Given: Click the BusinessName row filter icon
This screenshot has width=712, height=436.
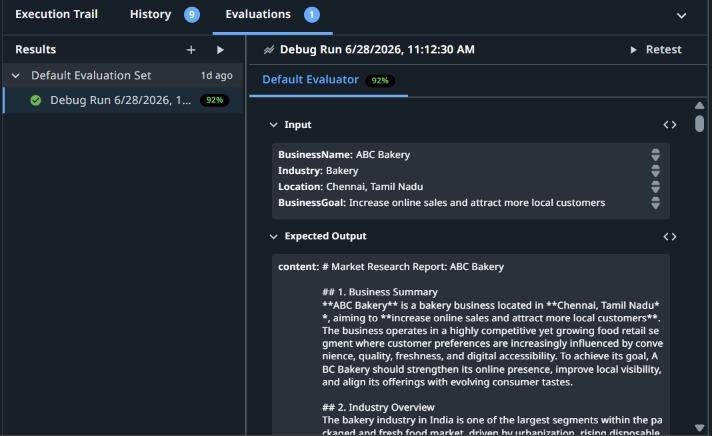Looking at the screenshot, I should (x=655, y=155).
